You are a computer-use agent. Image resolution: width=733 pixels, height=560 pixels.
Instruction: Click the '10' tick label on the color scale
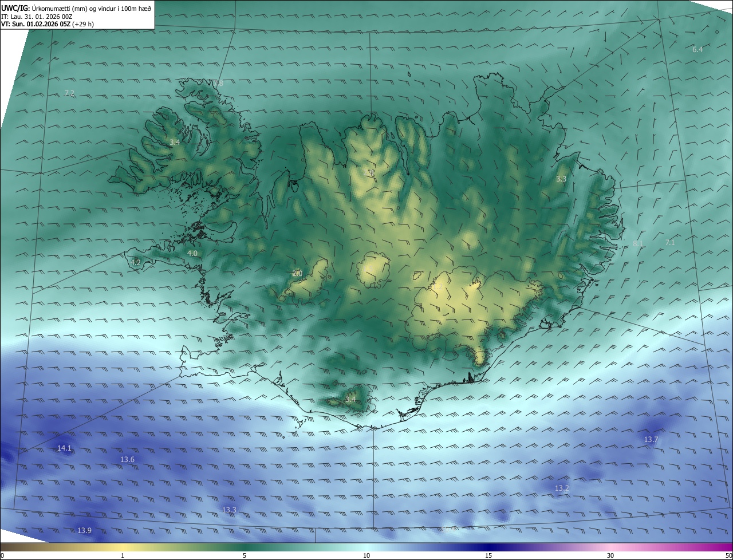pyautogui.click(x=366, y=555)
